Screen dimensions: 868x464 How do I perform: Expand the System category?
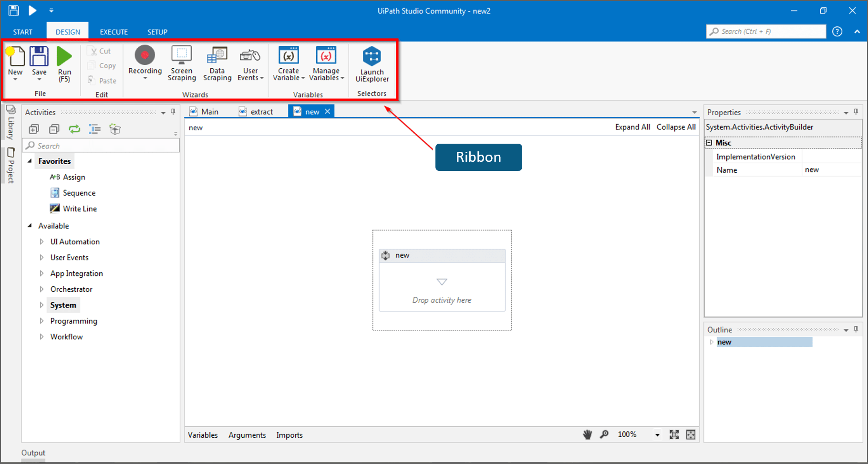pyautogui.click(x=41, y=305)
